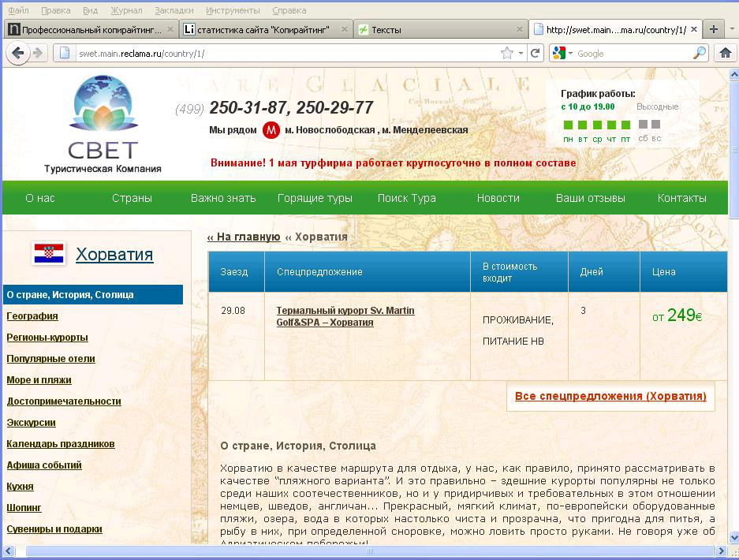Click vertical scrollbar up arrow
Image resolution: width=739 pixels, height=560 pixels.
[x=733, y=74]
